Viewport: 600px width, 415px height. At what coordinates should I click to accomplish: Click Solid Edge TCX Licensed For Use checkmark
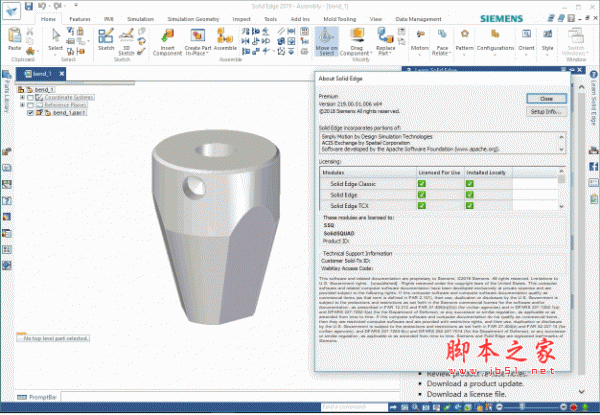[x=422, y=206]
